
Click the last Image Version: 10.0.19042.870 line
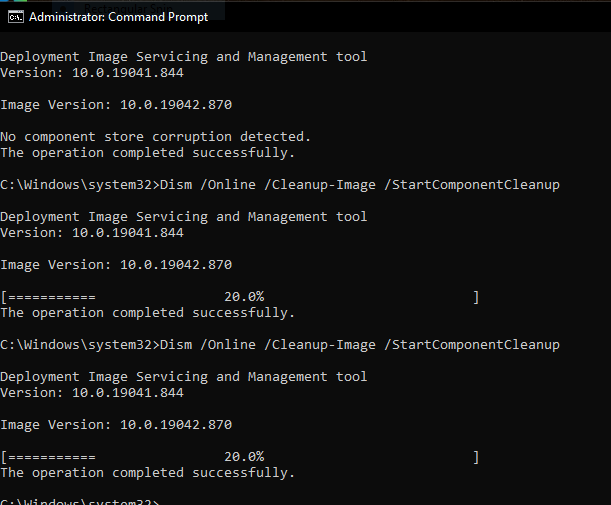(116, 425)
